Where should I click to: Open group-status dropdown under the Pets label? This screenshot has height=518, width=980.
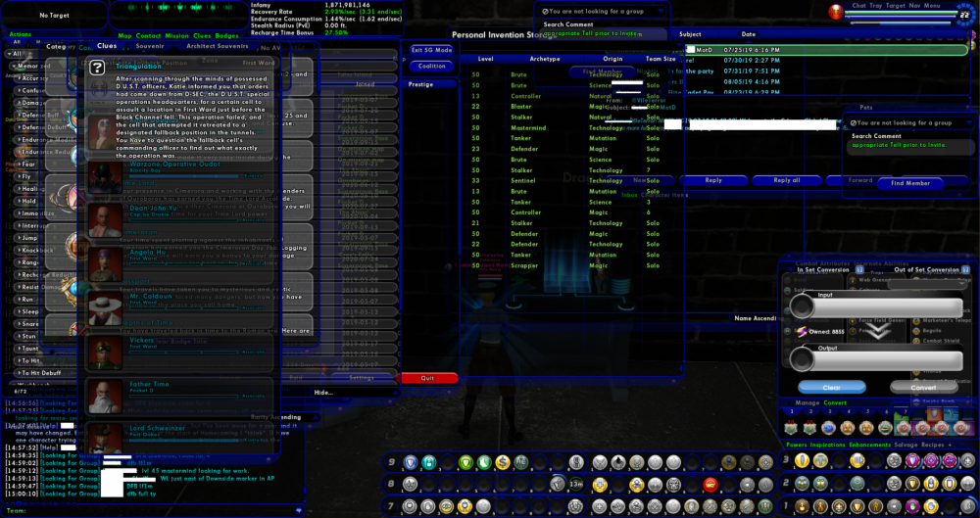tap(910, 123)
